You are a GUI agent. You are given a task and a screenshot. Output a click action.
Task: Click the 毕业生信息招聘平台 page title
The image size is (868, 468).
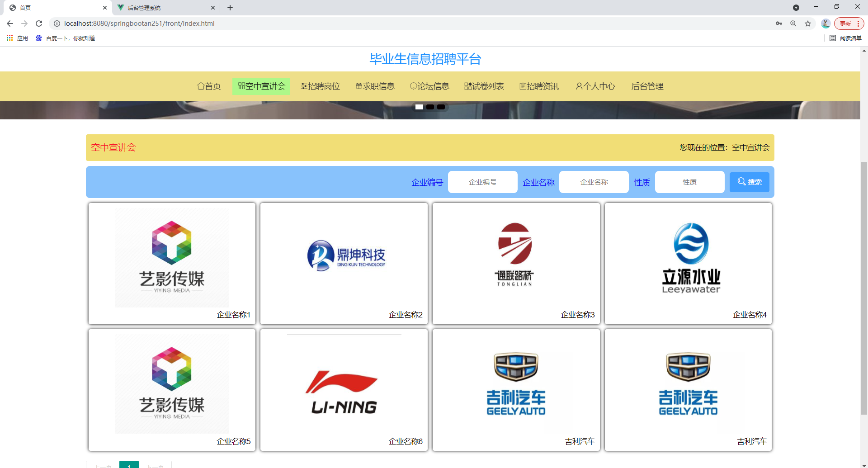point(425,59)
